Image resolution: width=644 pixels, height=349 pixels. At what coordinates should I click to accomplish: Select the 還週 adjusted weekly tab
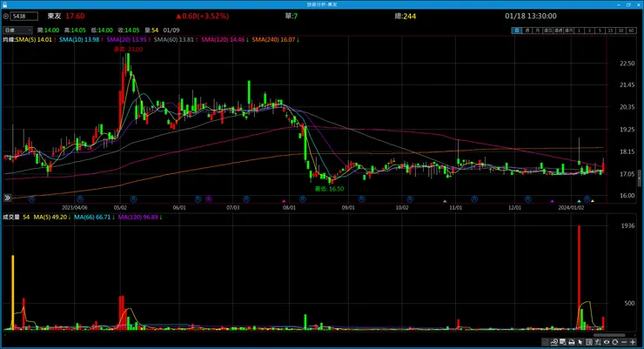pyautogui.click(x=558, y=30)
